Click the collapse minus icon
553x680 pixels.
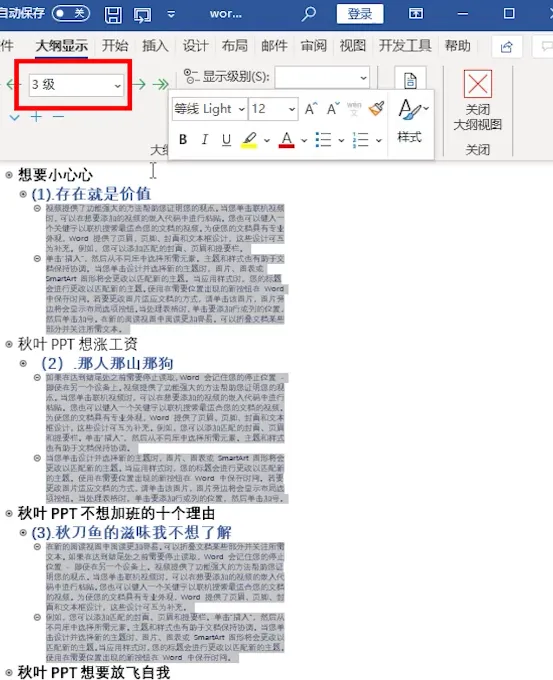pyautogui.click(x=58, y=117)
